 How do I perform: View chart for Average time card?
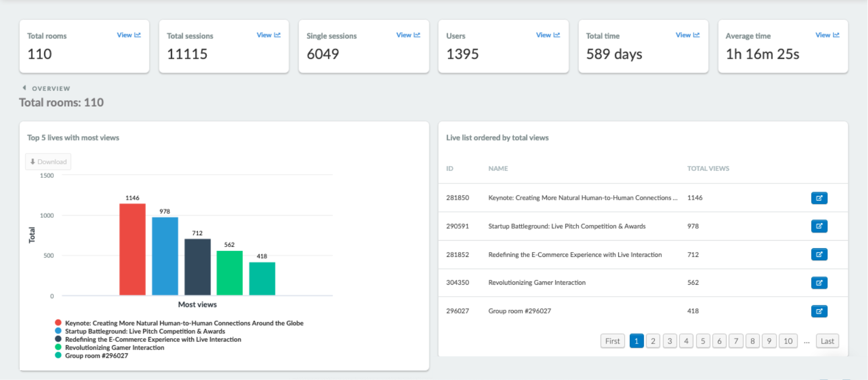click(x=827, y=35)
